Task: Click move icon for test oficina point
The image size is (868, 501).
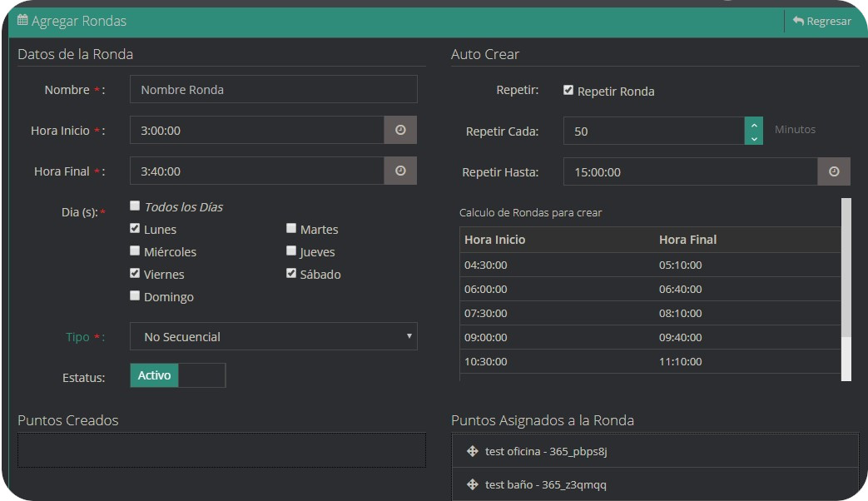Action: tap(473, 451)
